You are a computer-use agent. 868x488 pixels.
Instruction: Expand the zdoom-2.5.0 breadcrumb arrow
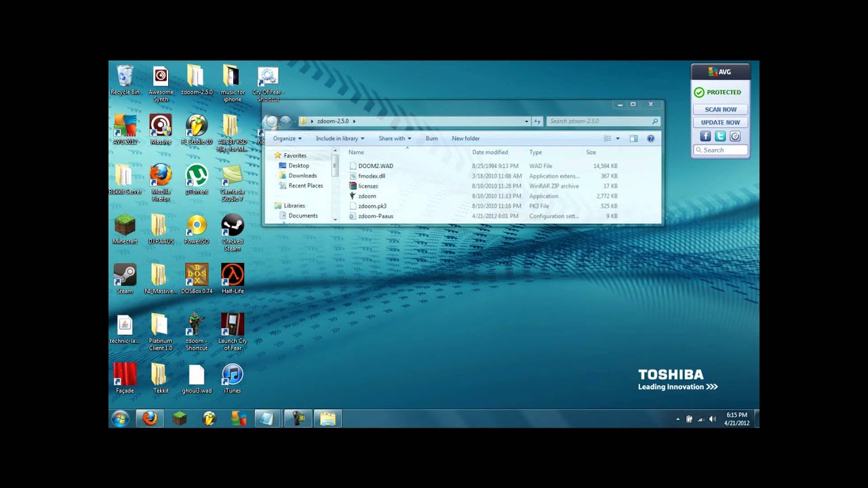354,121
